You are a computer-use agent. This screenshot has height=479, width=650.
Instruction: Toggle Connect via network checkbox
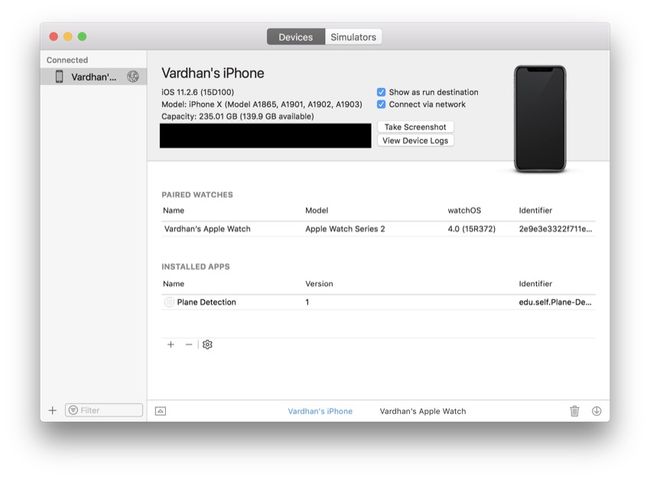(x=381, y=104)
